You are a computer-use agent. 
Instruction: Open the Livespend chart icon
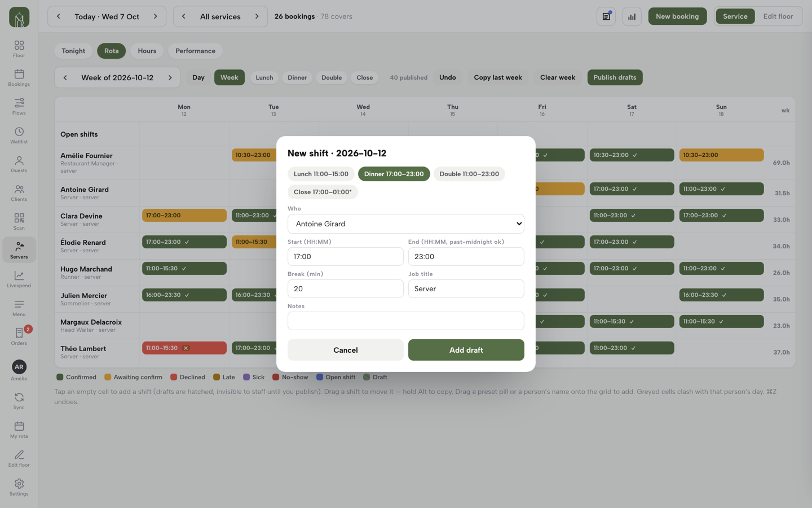[x=19, y=279]
